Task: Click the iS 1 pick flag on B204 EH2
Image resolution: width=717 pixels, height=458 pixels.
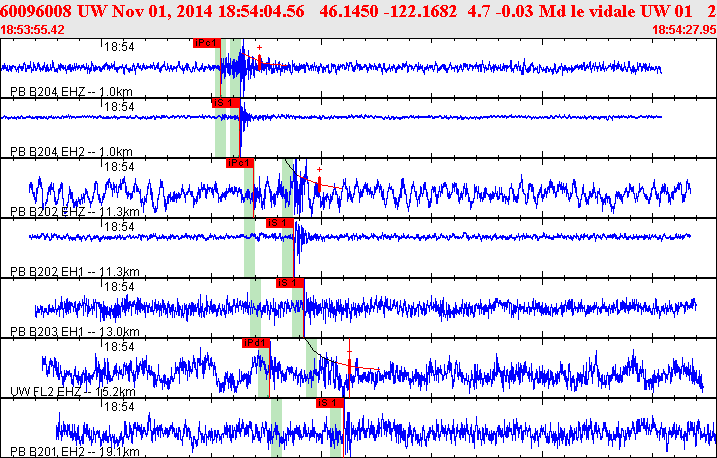Action: (x=222, y=102)
